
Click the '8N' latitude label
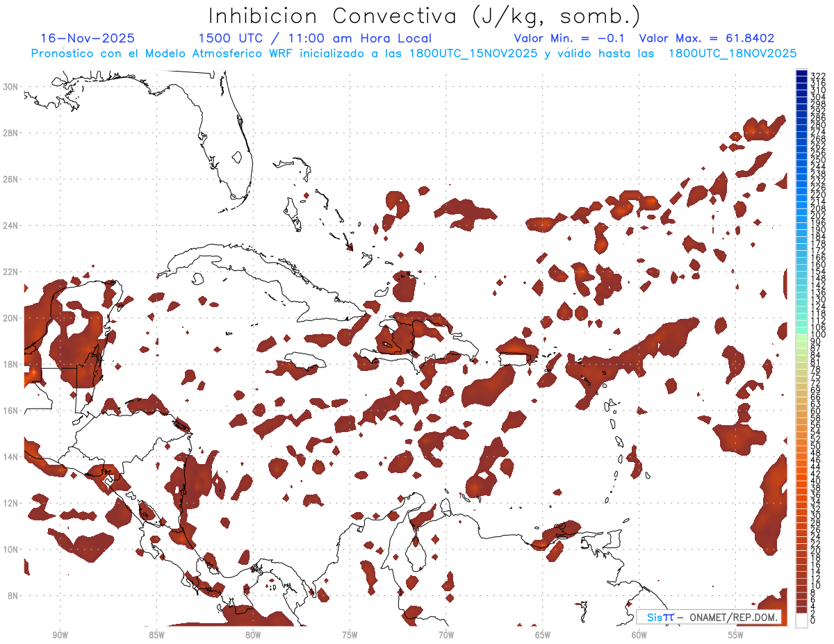pos(13,596)
